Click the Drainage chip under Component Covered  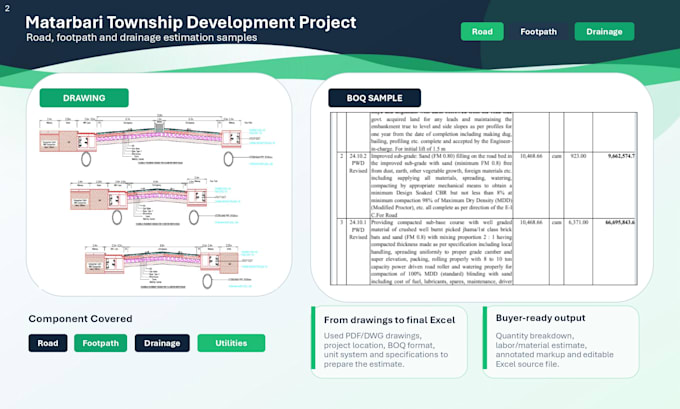click(162, 343)
